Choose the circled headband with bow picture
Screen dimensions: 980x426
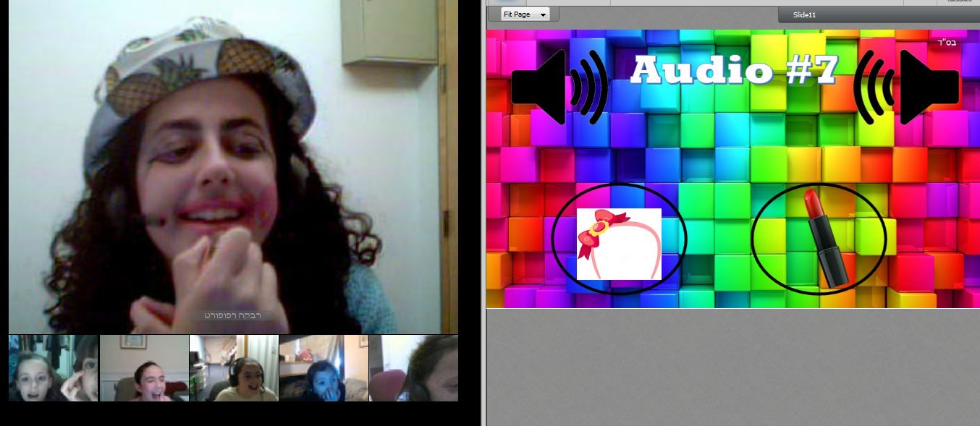pyautogui.click(x=619, y=239)
